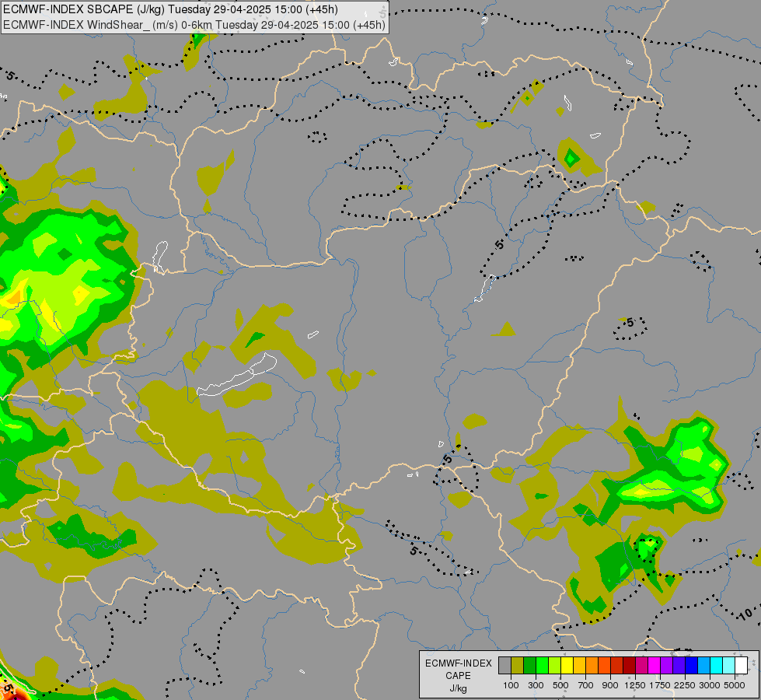The image size is (761, 700).
Task: Click the legend value 5000
Action: tap(735, 685)
